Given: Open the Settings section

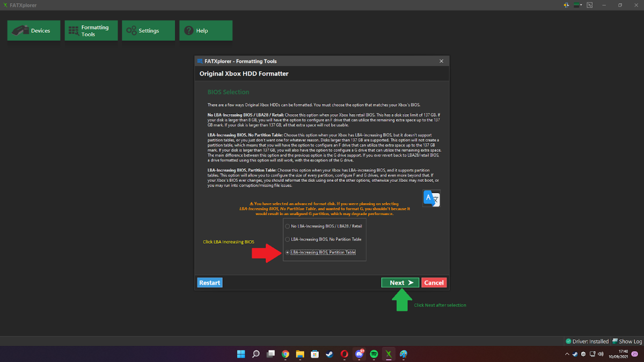Looking at the screenshot, I should (x=148, y=31).
